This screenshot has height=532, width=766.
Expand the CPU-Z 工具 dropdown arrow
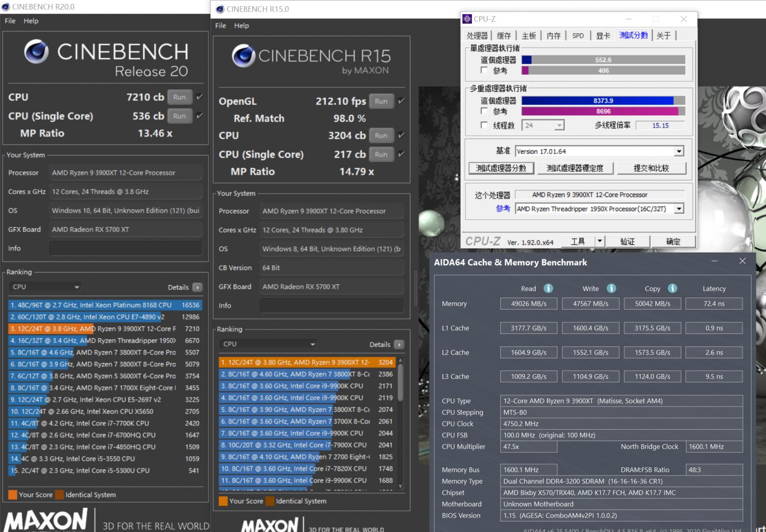(x=599, y=241)
